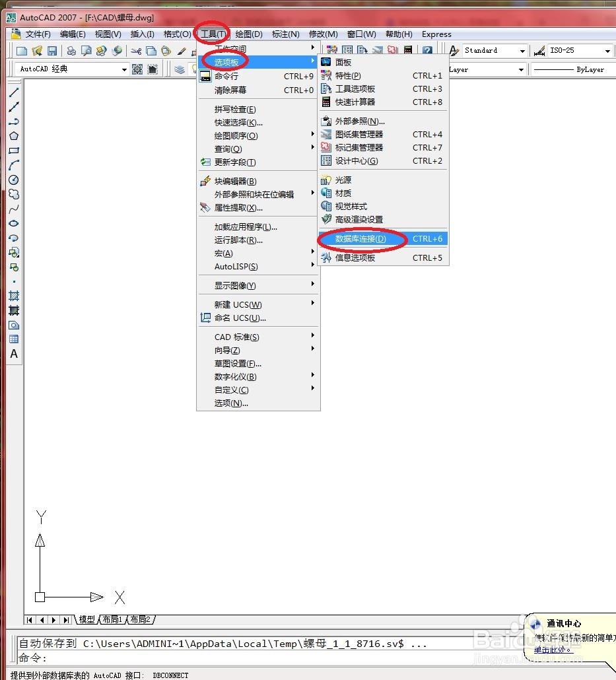Select 数据库连接(D) from the submenu
The image size is (616, 680).
pos(384,238)
